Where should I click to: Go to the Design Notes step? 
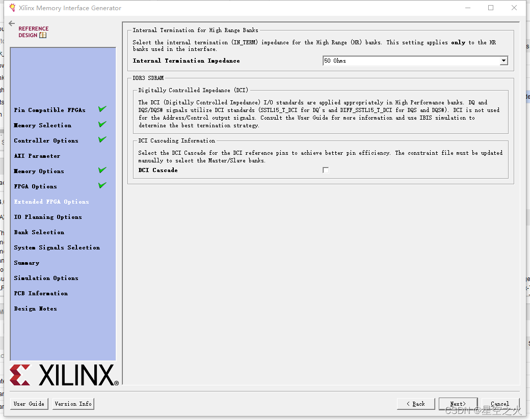[36, 309]
